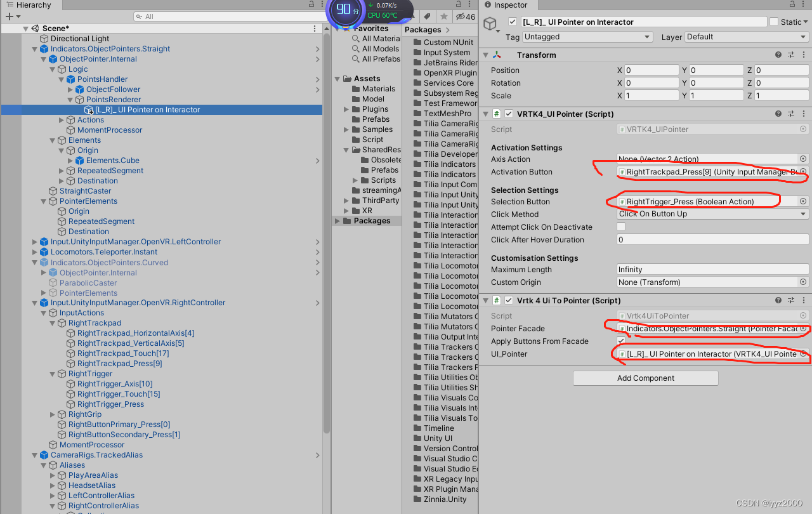812x514 pixels.
Task: Open the Tag dropdown showing Untagged
Action: pos(587,37)
